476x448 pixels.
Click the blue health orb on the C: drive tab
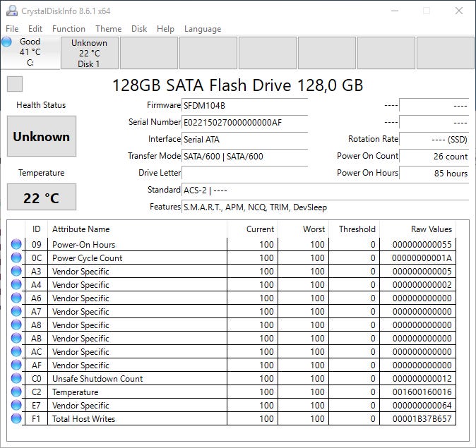point(7,42)
